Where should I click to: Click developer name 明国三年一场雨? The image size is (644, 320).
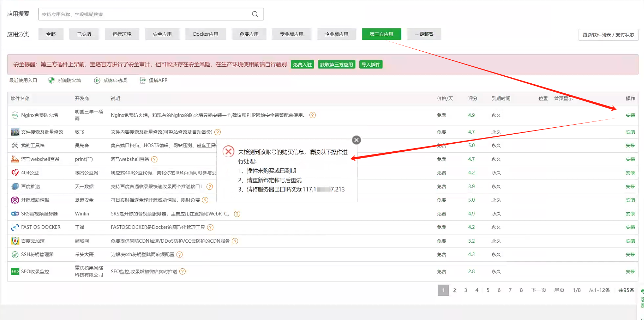(89, 115)
